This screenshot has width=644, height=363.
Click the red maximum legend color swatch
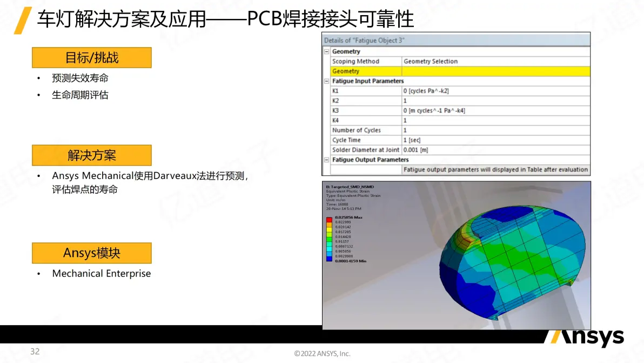(329, 220)
